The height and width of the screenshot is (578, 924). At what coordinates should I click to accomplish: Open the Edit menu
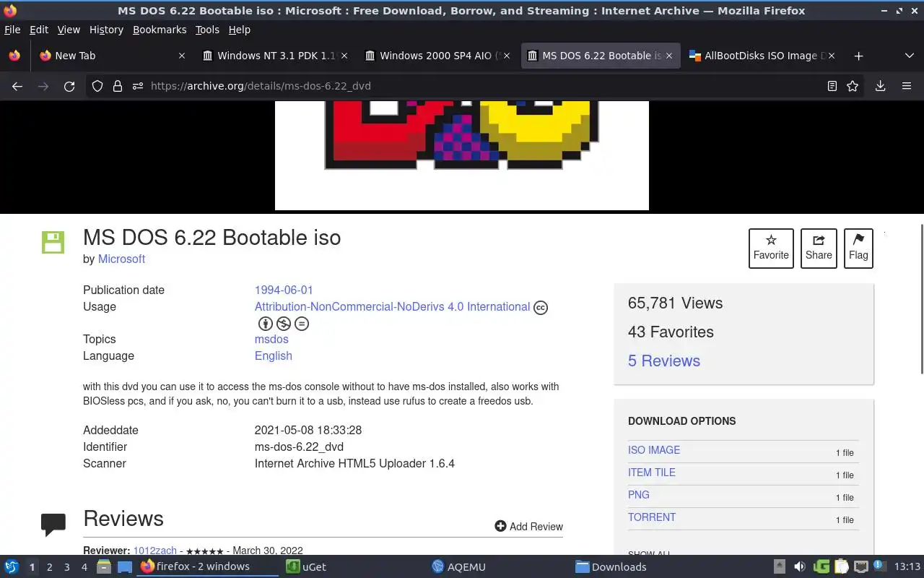point(39,30)
